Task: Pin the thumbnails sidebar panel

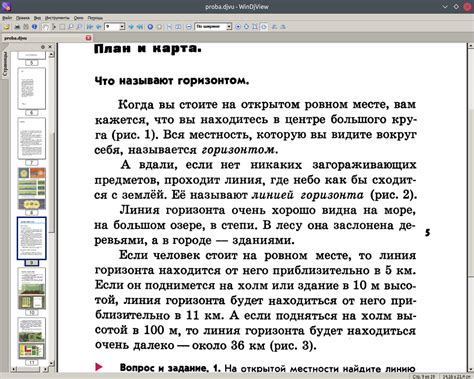Action: coord(43,47)
